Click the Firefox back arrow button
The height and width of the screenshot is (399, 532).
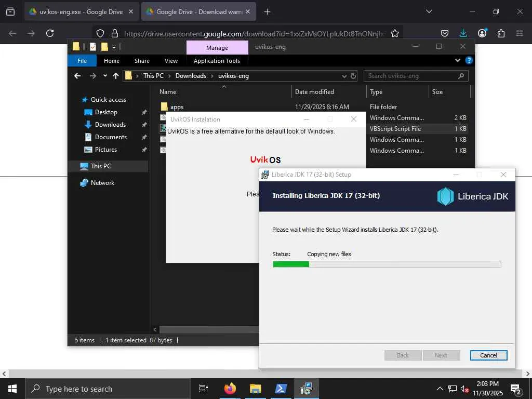[x=12, y=33]
